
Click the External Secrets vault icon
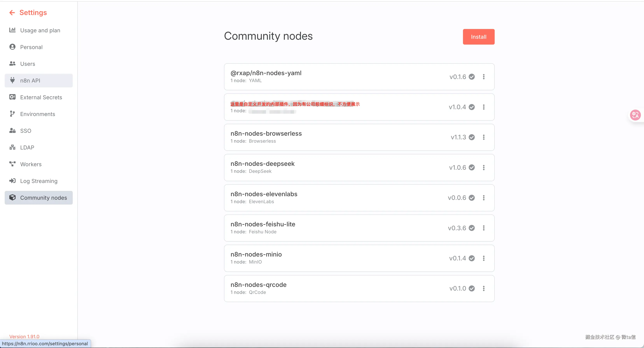click(x=12, y=97)
